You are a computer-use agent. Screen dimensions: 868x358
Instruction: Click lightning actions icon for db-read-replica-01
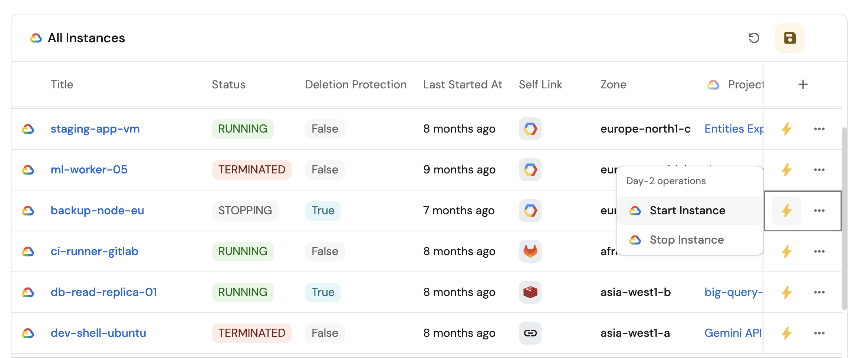pyautogui.click(x=786, y=292)
